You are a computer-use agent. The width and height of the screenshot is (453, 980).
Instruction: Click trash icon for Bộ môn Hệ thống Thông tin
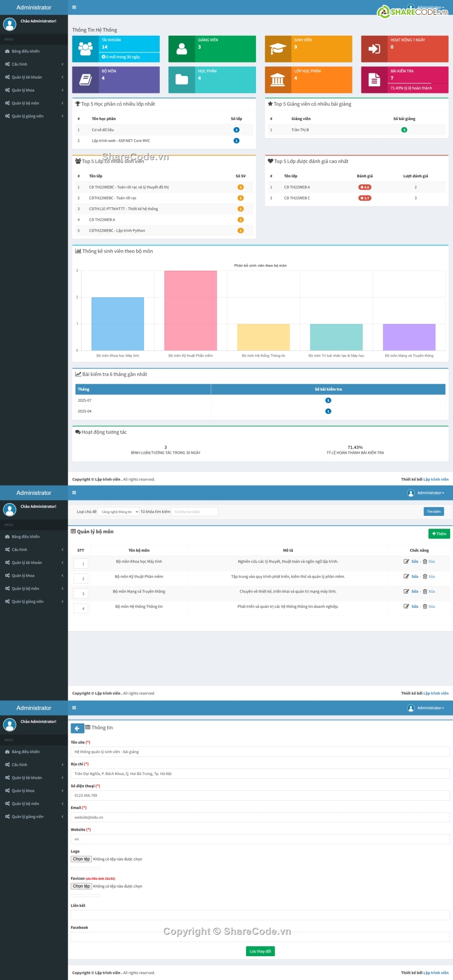click(425, 607)
